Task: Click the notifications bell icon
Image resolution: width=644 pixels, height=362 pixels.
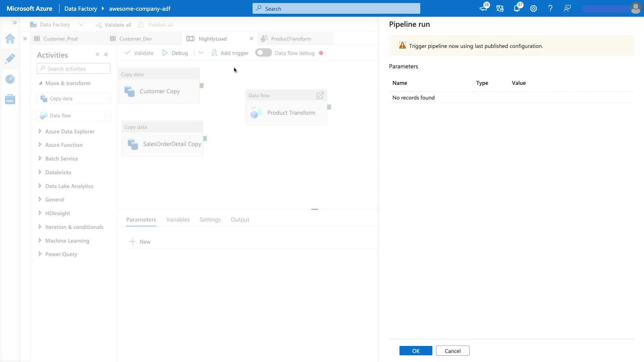Action: pos(517,9)
